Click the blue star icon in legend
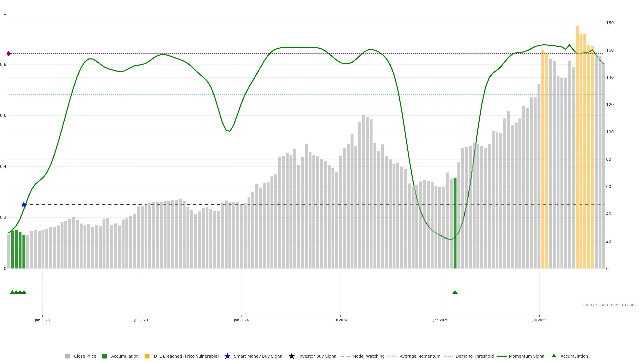 click(x=227, y=356)
